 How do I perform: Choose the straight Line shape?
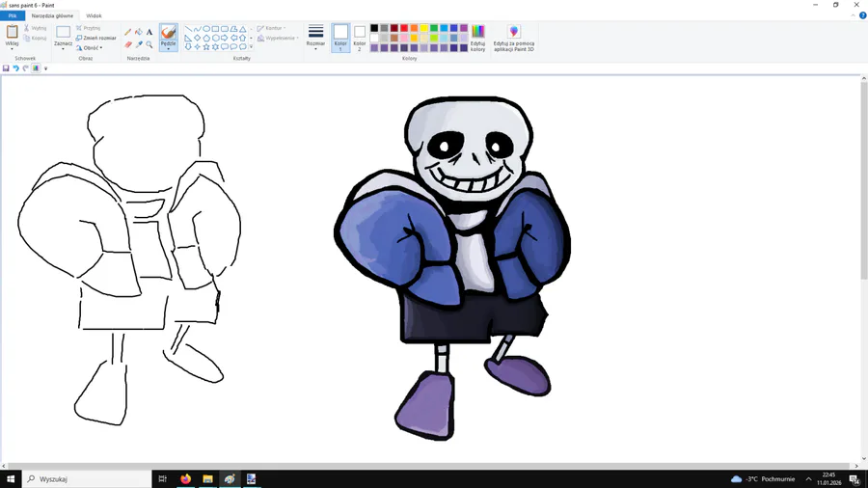pyautogui.click(x=188, y=29)
